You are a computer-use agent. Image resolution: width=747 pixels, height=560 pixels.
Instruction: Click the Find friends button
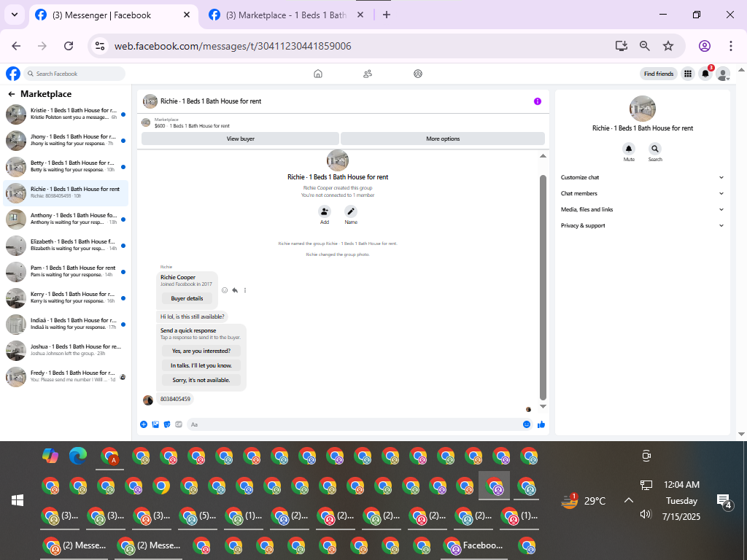tap(659, 74)
